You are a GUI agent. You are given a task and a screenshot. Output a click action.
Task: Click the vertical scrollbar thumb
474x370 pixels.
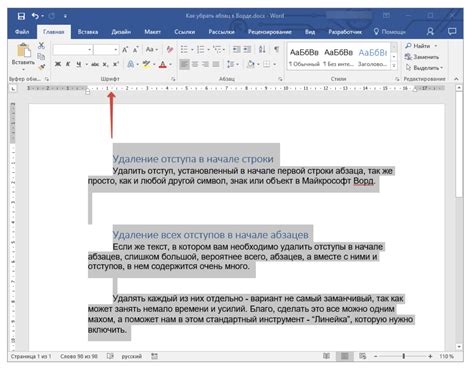point(459,145)
